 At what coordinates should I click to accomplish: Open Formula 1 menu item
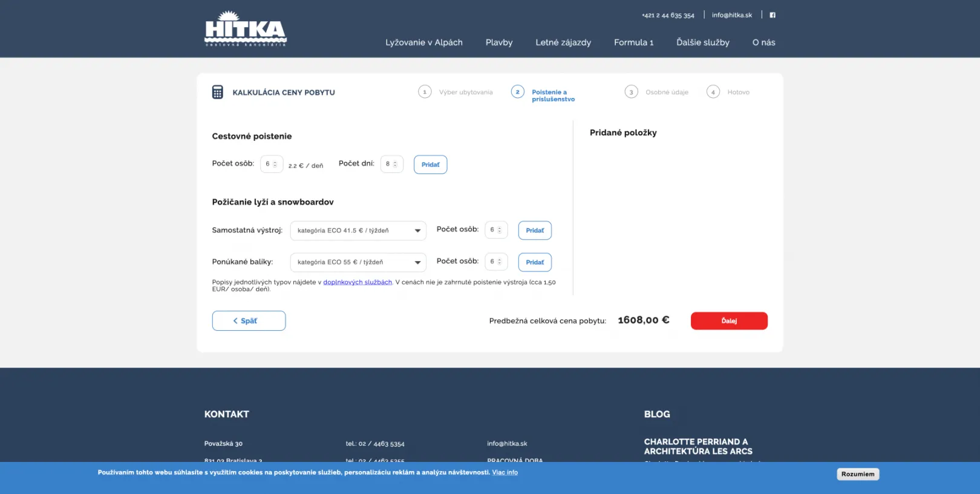[634, 42]
